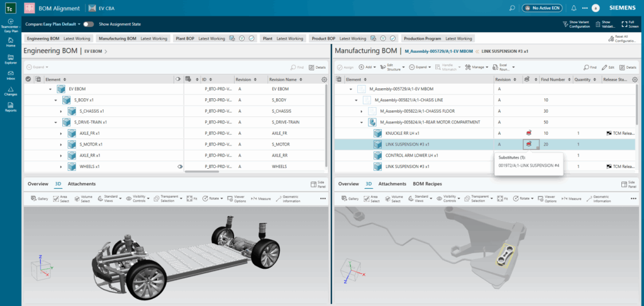Open the Inbox in the left sidebar
The height and width of the screenshot is (306, 644).
[x=11, y=75]
